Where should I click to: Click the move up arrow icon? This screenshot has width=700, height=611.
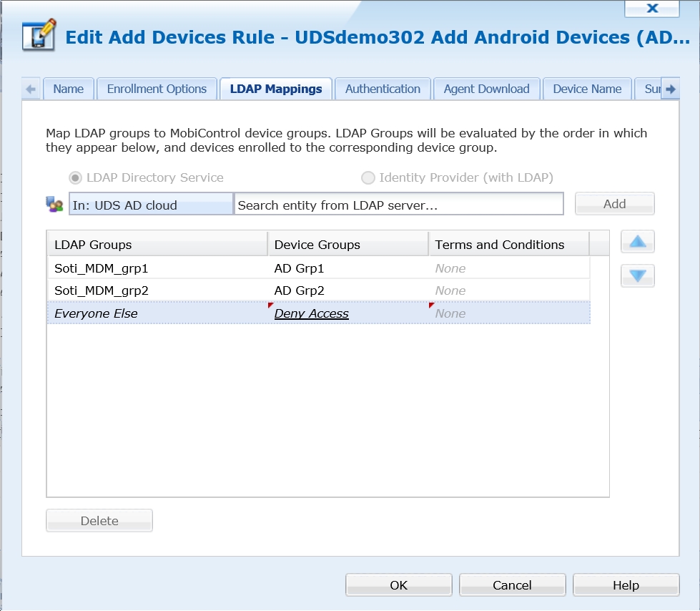coord(637,242)
